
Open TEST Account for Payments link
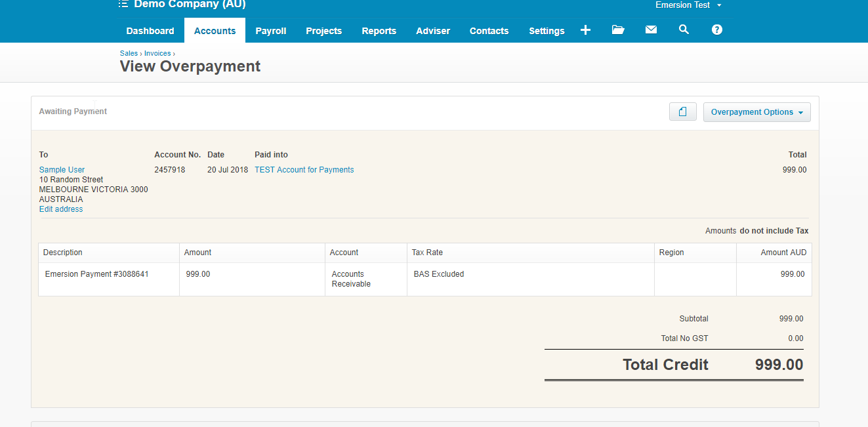(304, 170)
